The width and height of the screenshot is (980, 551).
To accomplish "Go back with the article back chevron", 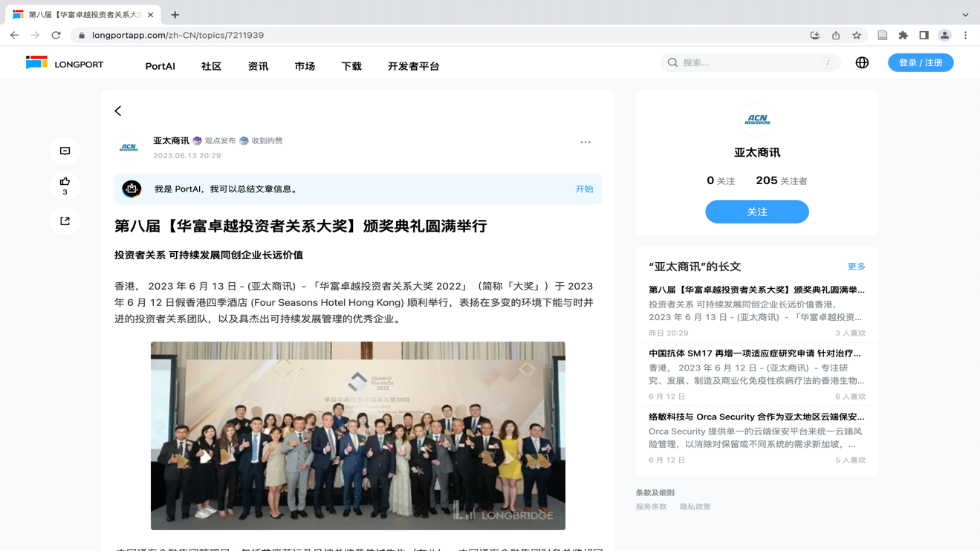I will (118, 111).
